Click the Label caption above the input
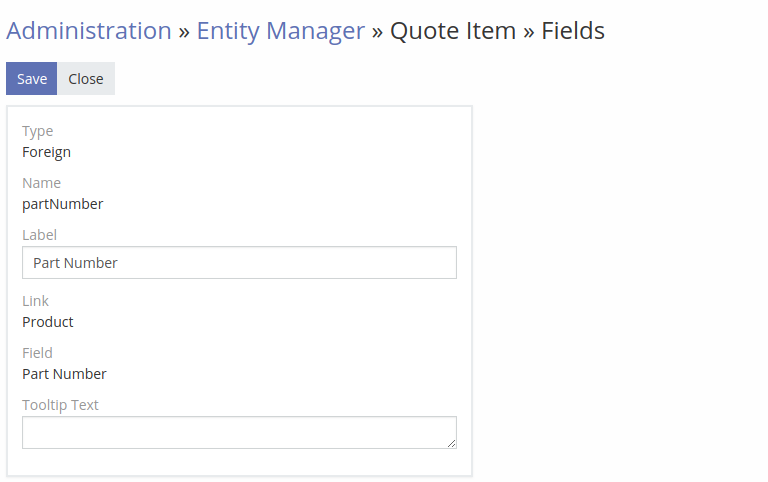Image resolution: width=768 pixels, height=482 pixels. pyautogui.click(x=40, y=235)
